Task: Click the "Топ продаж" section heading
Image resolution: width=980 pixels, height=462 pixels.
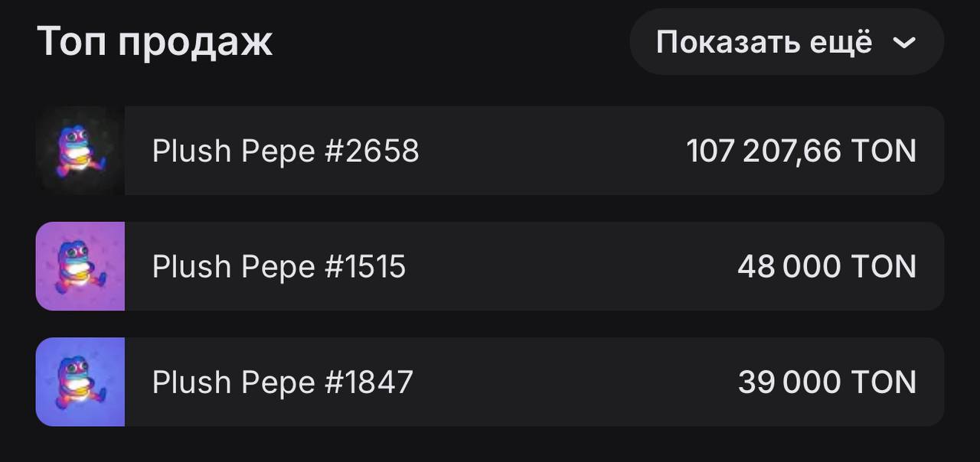Action: [154, 42]
